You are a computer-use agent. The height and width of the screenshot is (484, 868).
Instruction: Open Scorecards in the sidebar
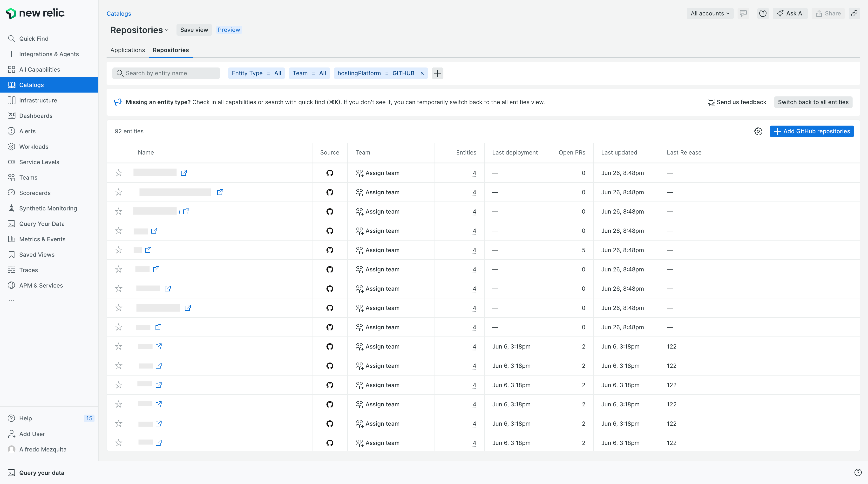click(35, 193)
